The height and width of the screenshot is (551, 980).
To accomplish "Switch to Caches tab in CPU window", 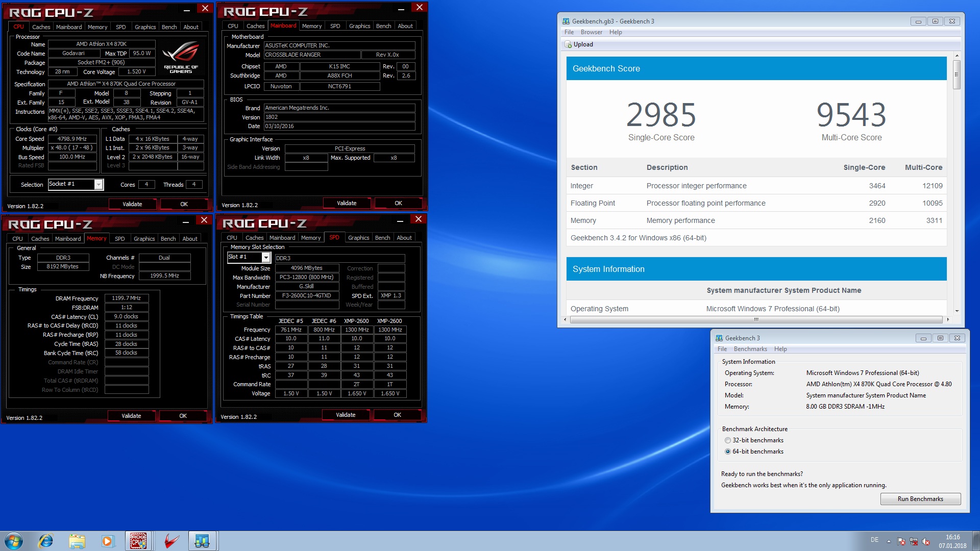I will (x=41, y=27).
